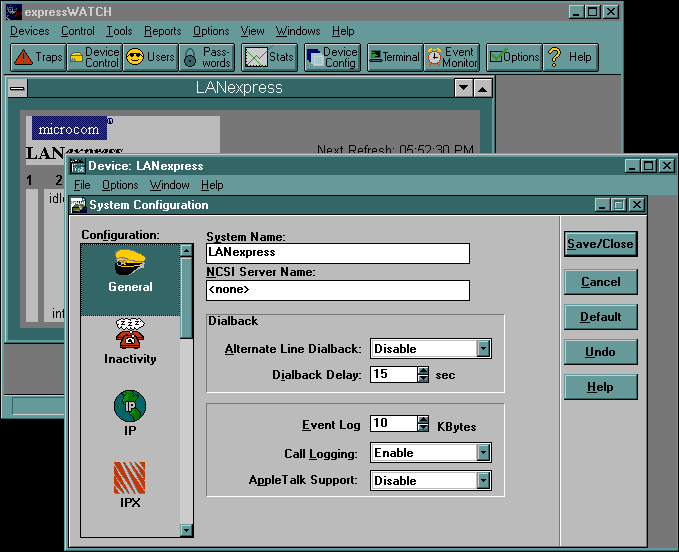The width and height of the screenshot is (679, 552).
Task: Increase the Dialback Delay value
Action: 423,371
